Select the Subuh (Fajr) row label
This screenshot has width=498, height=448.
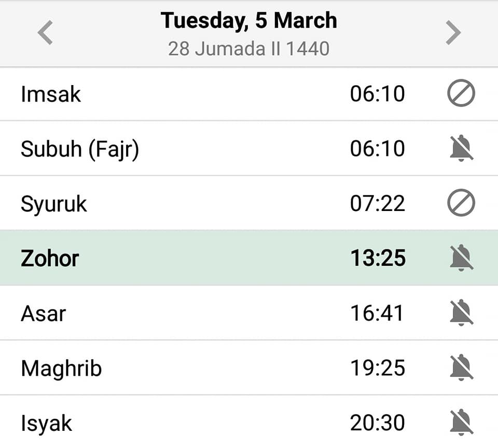coord(80,149)
